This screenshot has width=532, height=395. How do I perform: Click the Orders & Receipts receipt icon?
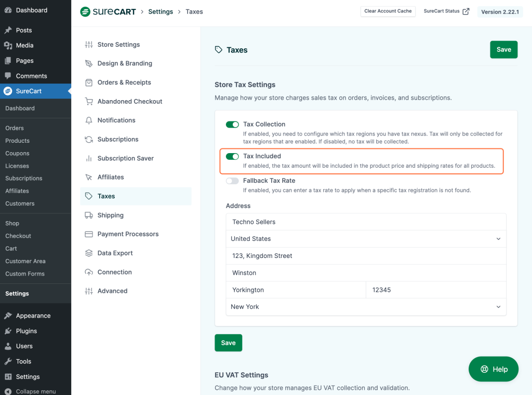coord(88,82)
